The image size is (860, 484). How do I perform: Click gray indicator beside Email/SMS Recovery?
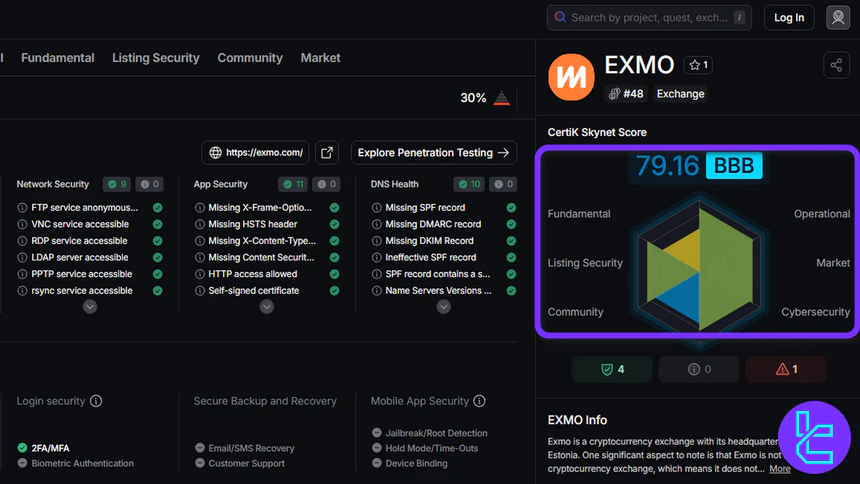(x=200, y=448)
